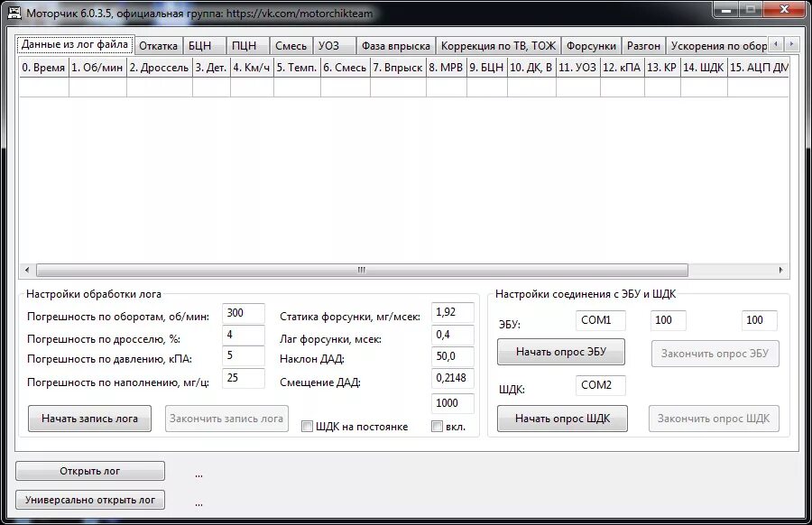Click the 0. Время column header
This screenshot has height=525, width=812.
click(44, 68)
